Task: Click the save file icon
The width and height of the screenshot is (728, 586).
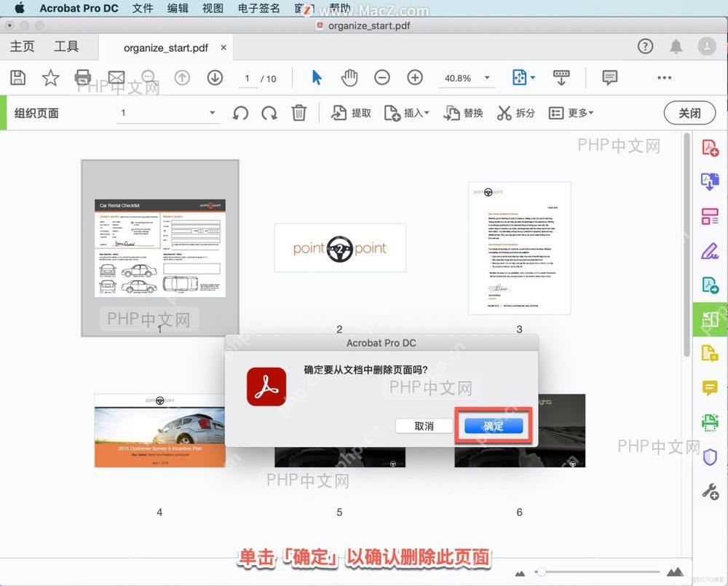Action: point(17,78)
